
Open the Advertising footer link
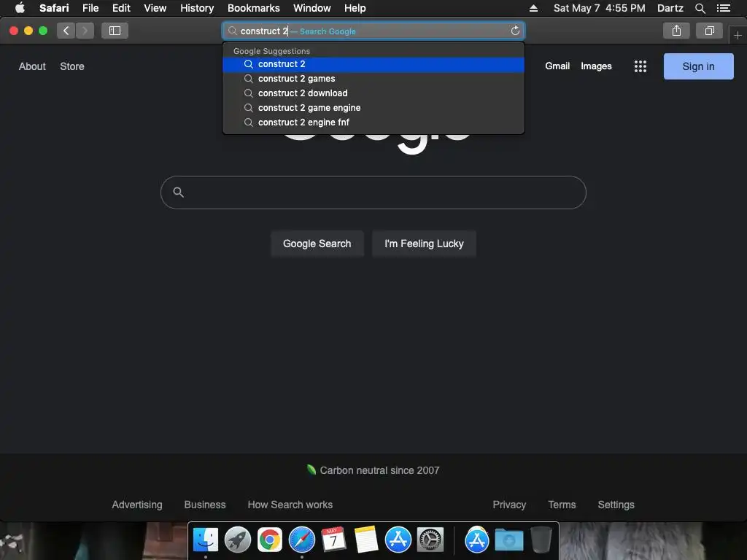pyautogui.click(x=137, y=505)
